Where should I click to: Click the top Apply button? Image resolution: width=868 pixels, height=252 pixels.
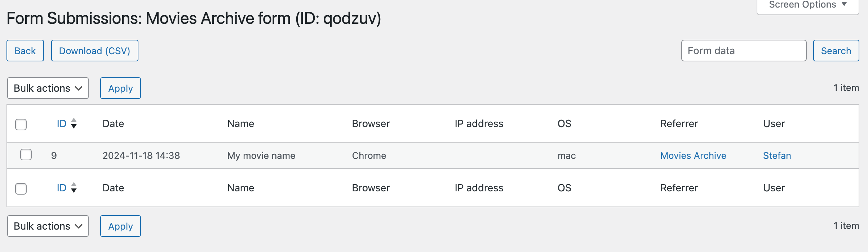[x=120, y=88]
